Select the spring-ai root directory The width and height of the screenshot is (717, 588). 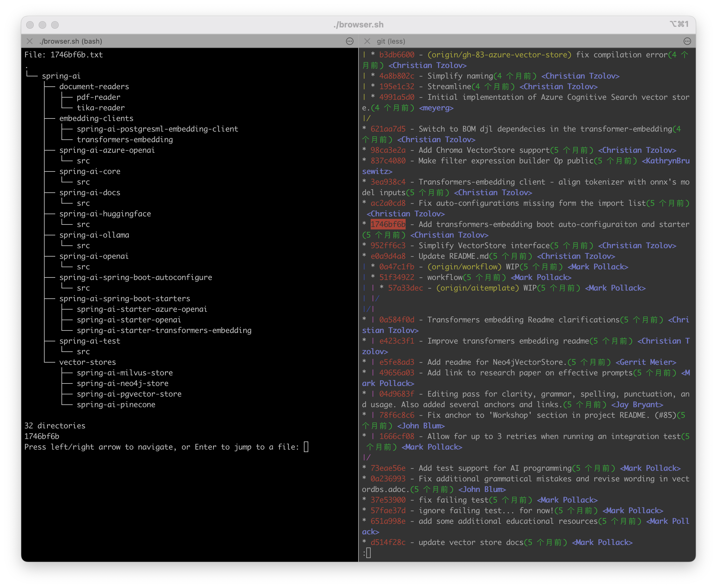click(x=61, y=76)
